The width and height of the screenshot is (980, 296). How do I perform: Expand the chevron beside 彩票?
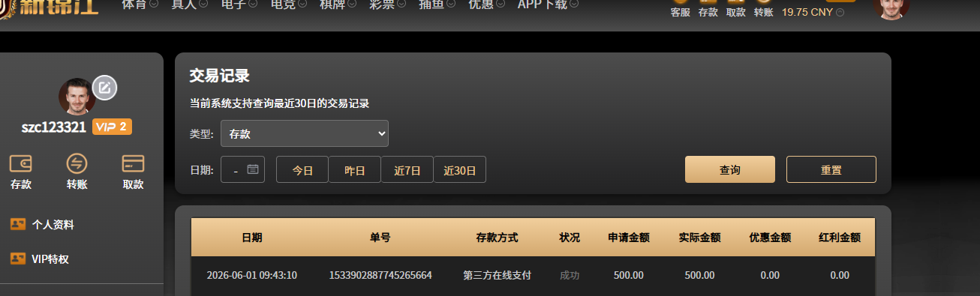click(401, 4)
